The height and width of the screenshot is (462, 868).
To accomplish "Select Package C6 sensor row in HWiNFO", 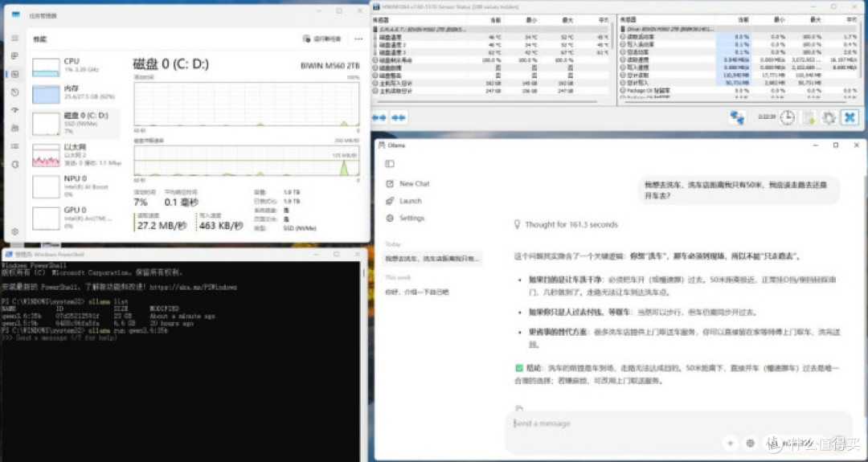I will tap(739, 90).
